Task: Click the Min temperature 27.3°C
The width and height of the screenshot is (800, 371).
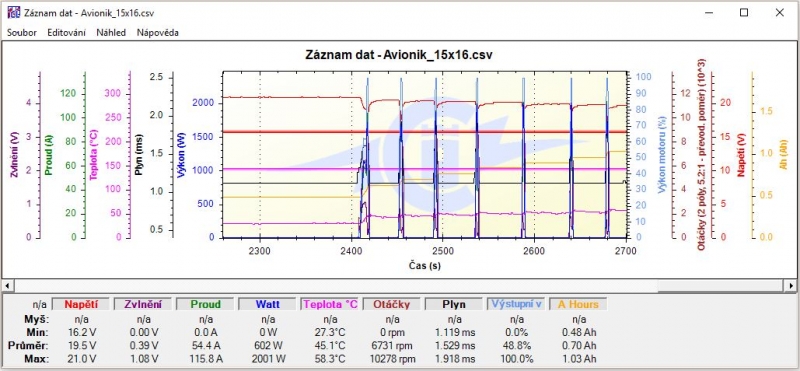Action: coord(329,332)
